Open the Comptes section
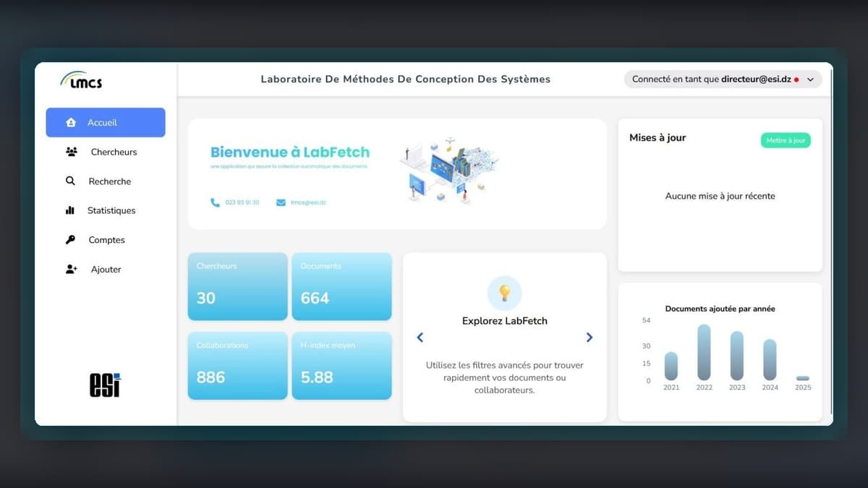 tap(106, 240)
